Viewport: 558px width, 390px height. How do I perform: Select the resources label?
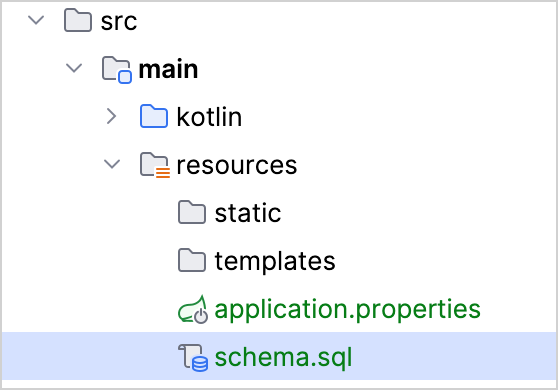click(x=237, y=165)
